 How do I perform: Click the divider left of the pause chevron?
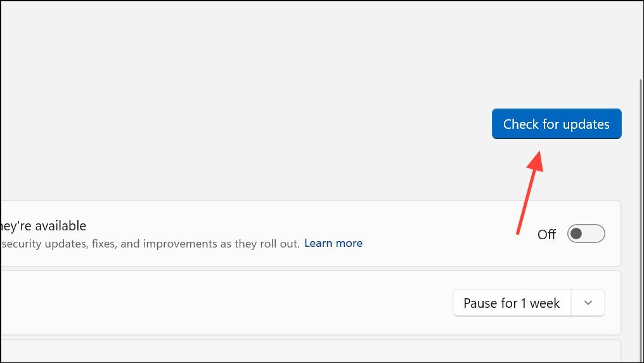tap(572, 303)
